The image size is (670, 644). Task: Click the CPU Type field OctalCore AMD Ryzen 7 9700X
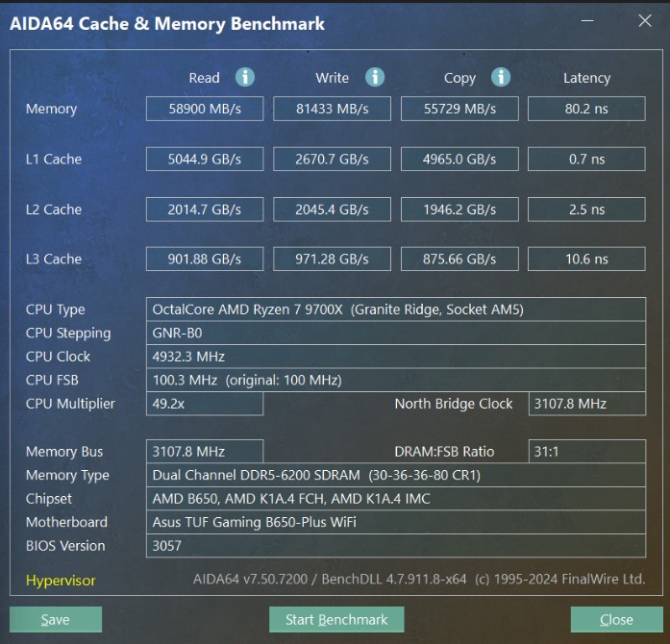396,310
